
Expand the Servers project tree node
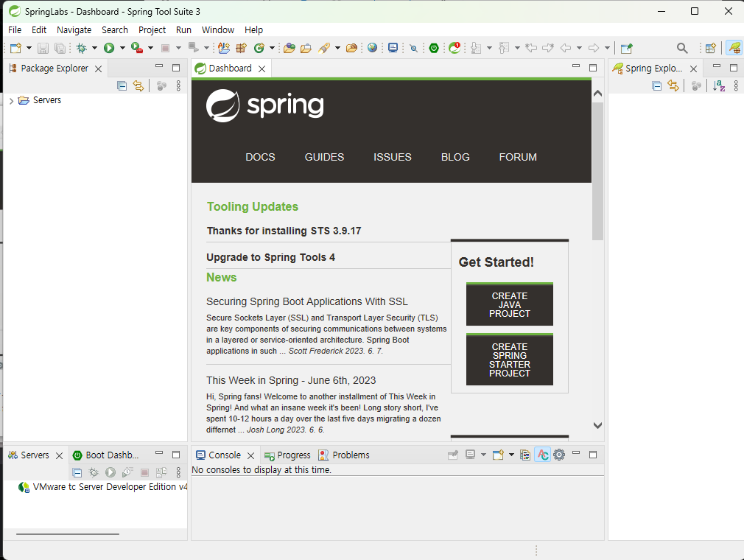pos(11,101)
